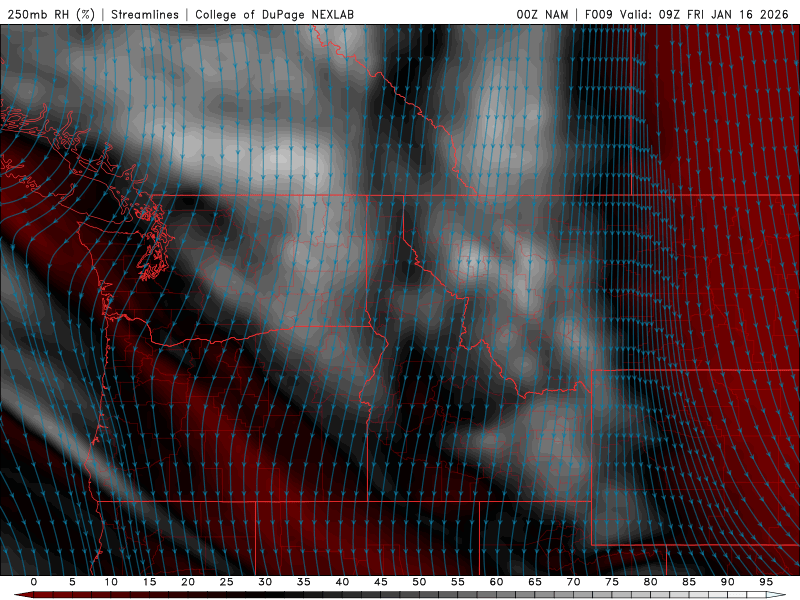Viewport: 800px width, 600px height.
Task: Click the color scale label "55"
Action: pos(458,582)
